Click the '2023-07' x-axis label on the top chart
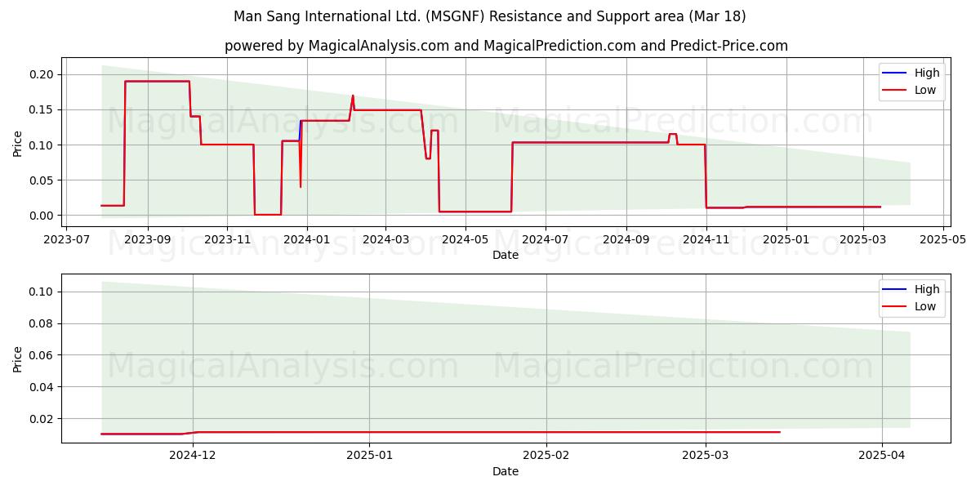The height and width of the screenshot is (490, 980). 69,239
